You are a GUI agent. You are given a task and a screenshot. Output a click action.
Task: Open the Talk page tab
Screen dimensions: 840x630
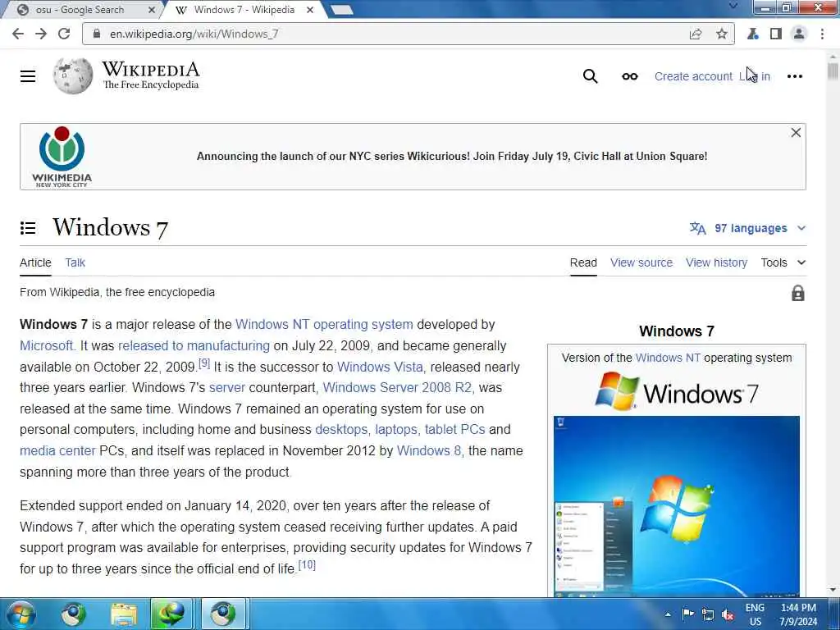click(x=75, y=262)
